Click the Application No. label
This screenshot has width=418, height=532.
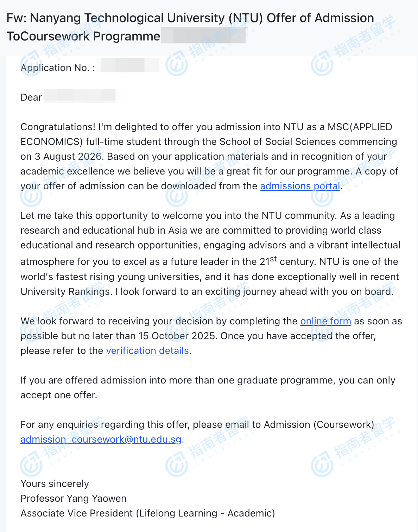[x=58, y=68]
